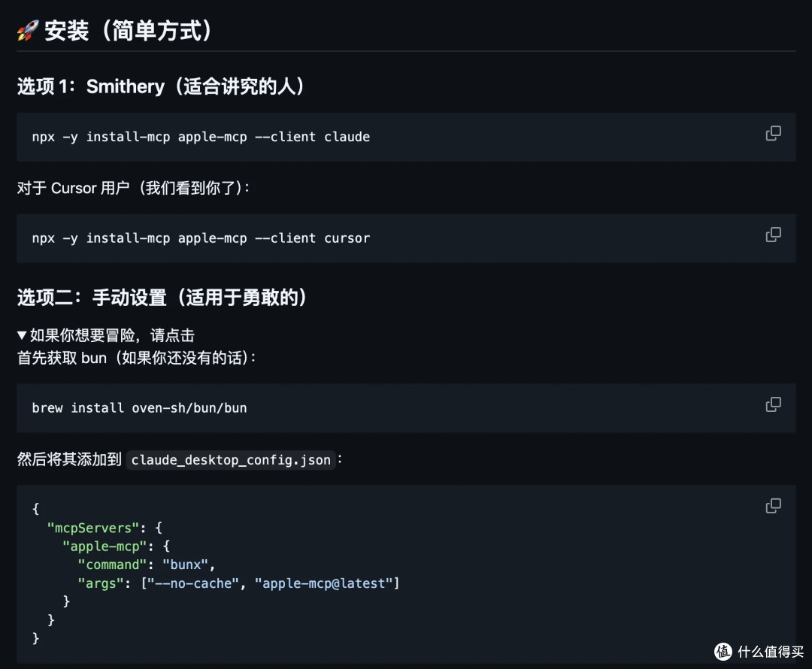Screen dimensions: 812x669
Task: Copy the brew install bun command
Action: pos(773,404)
